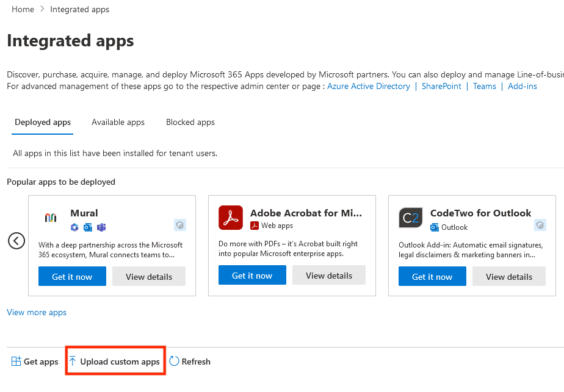Click the Outlook label on CodeTwo card
Image resolution: width=564 pixels, height=392 pixels.
(454, 227)
